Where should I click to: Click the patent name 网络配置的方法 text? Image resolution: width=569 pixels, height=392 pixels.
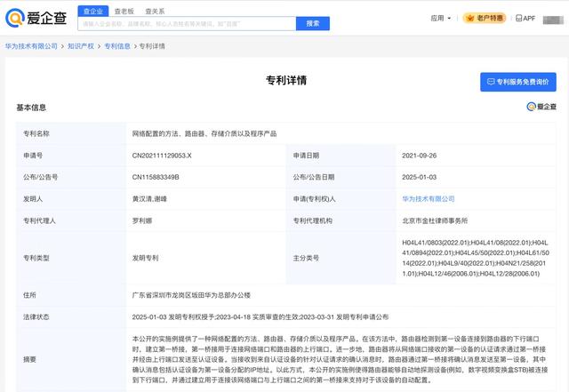point(204,133)
